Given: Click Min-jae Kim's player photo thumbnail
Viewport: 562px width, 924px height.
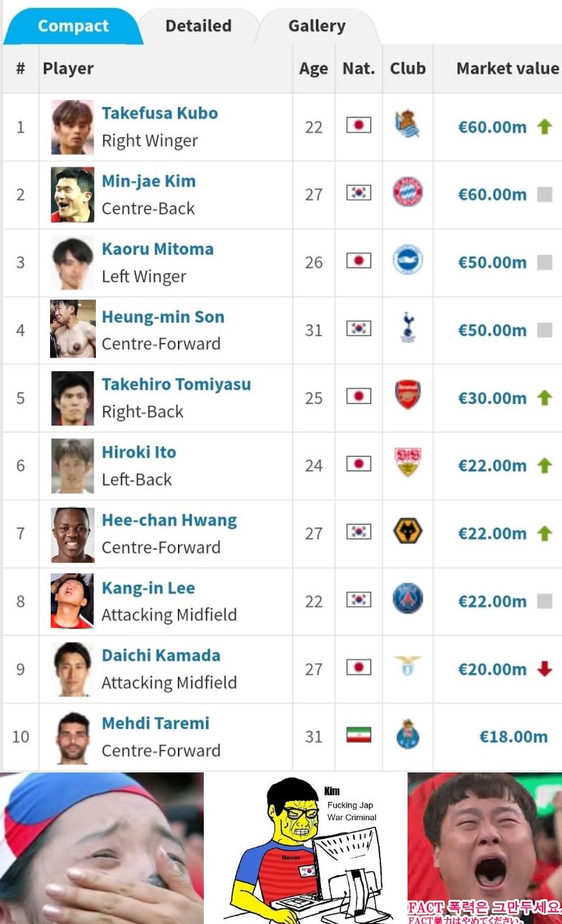Looking at the screenshot, I should pos(72,195).
